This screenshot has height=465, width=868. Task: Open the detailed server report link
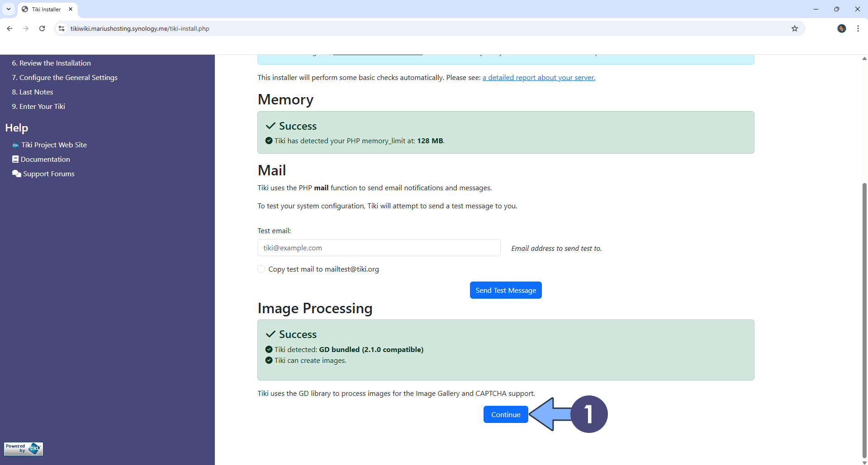pos(538,78)
